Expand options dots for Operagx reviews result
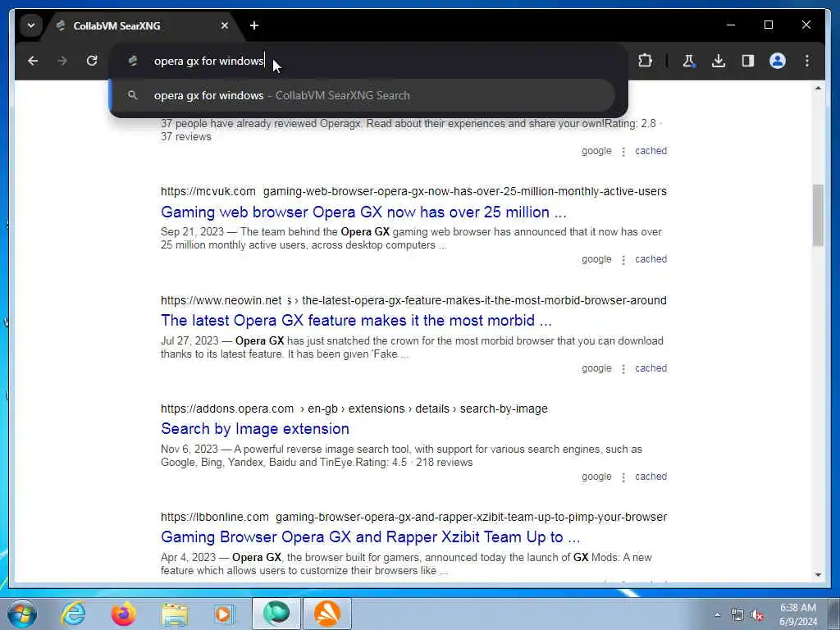This screenshot has width=840, height=630. click(623, 152)
